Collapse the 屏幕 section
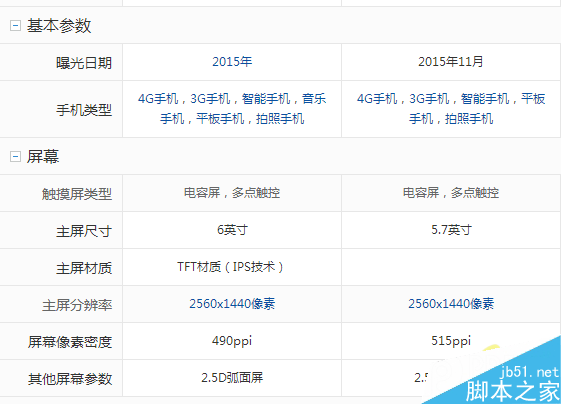561x404 pixels. tap(15, 156)
